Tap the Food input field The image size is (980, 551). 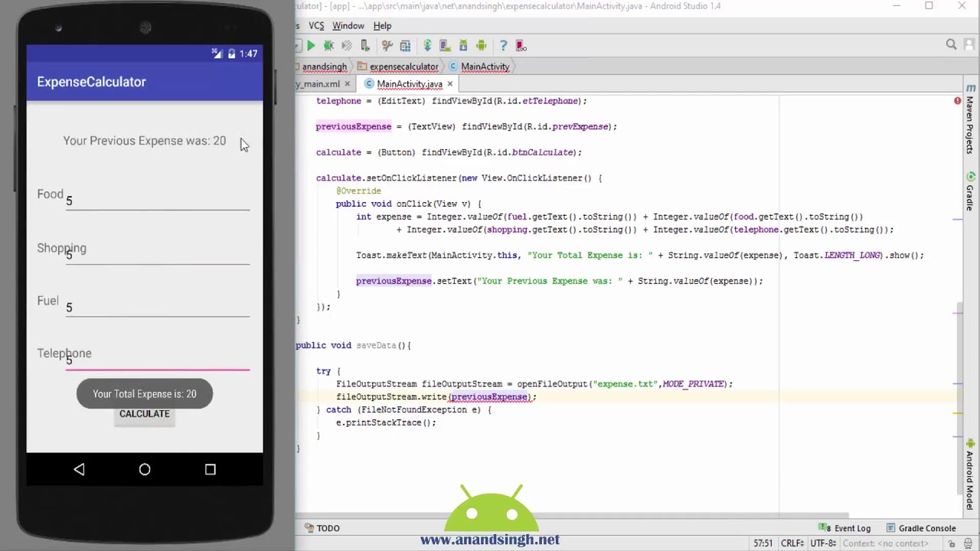158,201
